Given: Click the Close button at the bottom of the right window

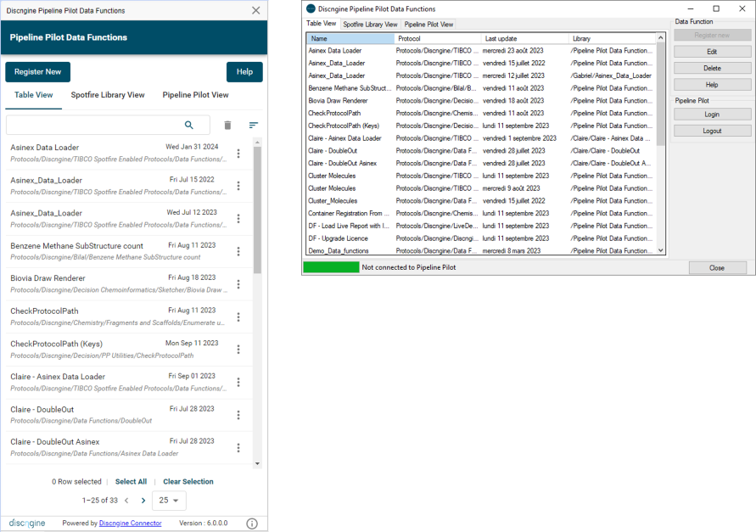Looking at the screenshot, I should (x=718, y=267).
